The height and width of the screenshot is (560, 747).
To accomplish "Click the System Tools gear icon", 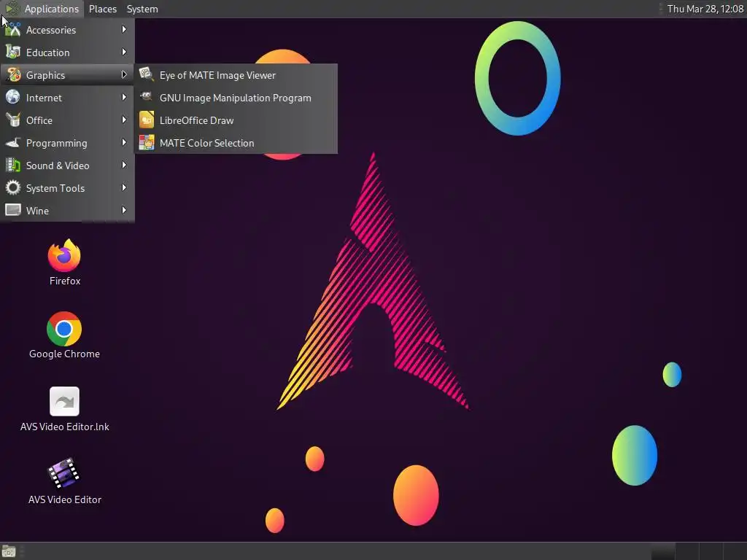I will click(13, 187).
